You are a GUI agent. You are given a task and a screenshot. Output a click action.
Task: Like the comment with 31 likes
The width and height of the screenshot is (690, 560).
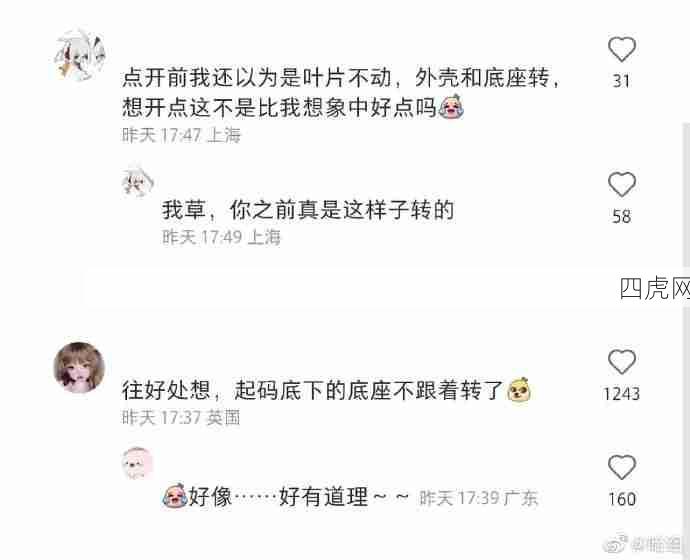pos(621,49)
